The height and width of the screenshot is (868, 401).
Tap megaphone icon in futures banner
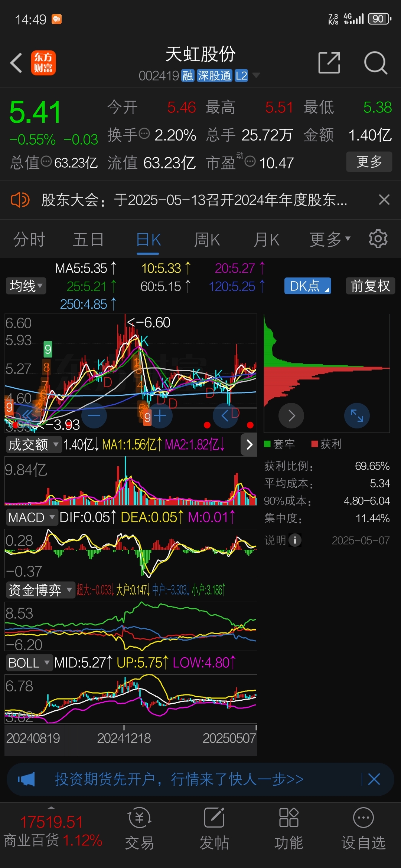pos(26,779)
